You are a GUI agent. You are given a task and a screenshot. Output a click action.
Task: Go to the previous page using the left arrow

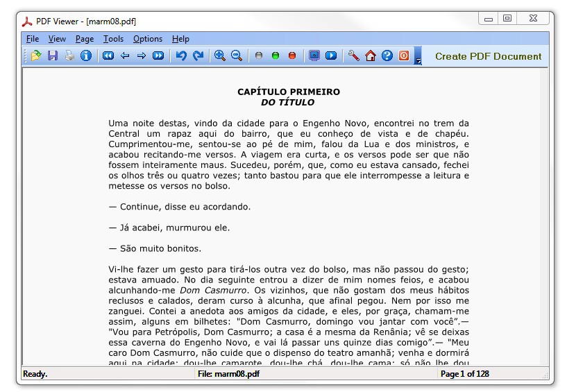tap(125, 56)
